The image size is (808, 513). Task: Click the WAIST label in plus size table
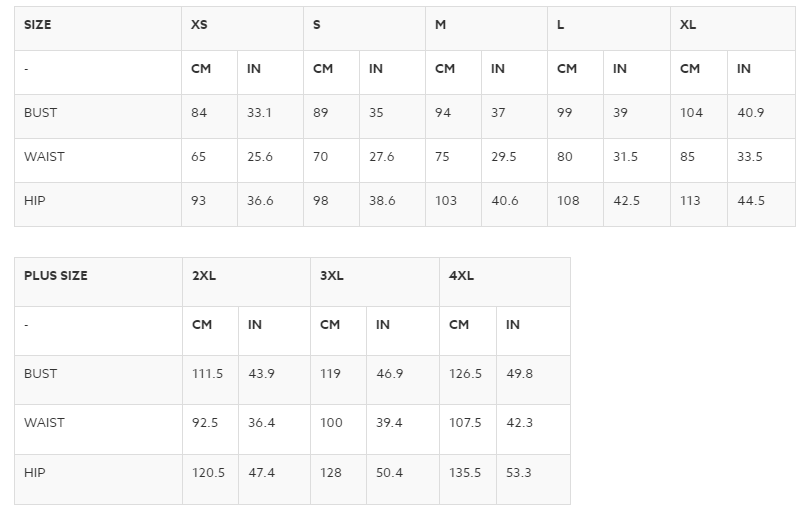pos(44,423)
